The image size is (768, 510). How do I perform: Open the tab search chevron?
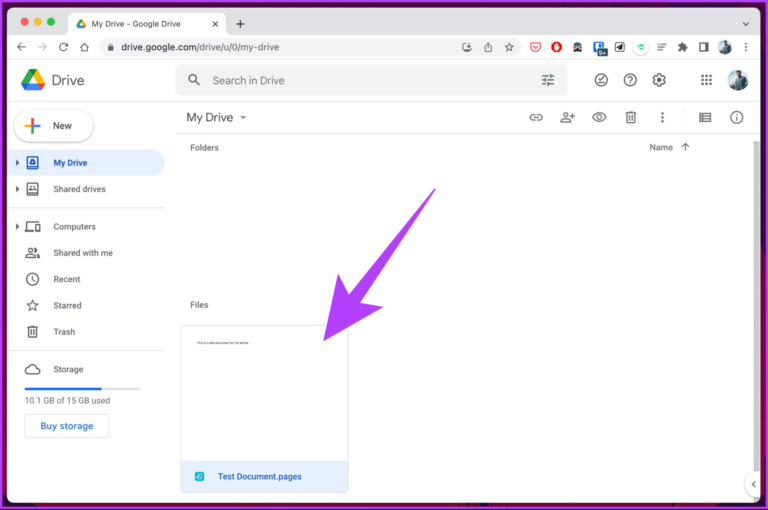point(745,24)
